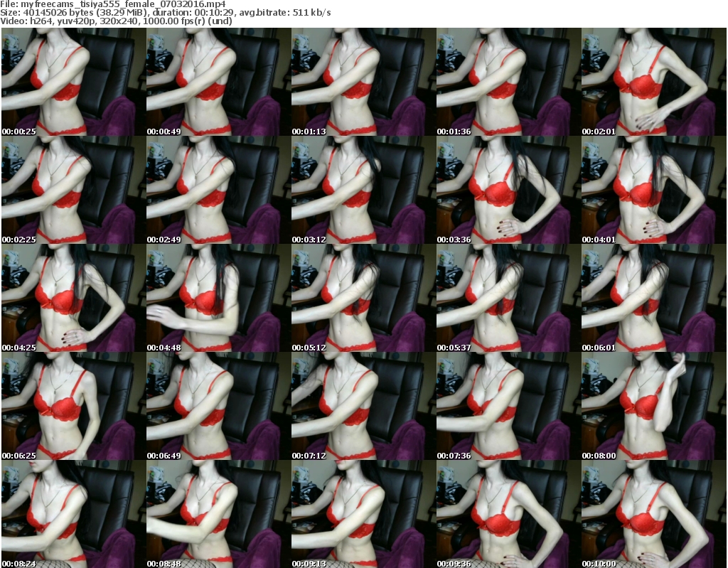Click the frame timestamped 00:02:25
Viewport: 728px width, 568px height.
coord(74,190)
